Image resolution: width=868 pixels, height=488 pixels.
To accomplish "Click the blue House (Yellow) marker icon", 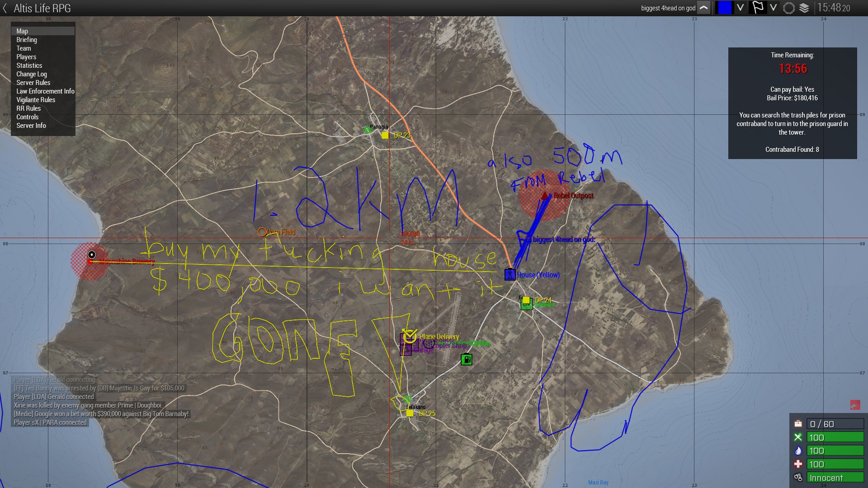I will coord(510,274).
